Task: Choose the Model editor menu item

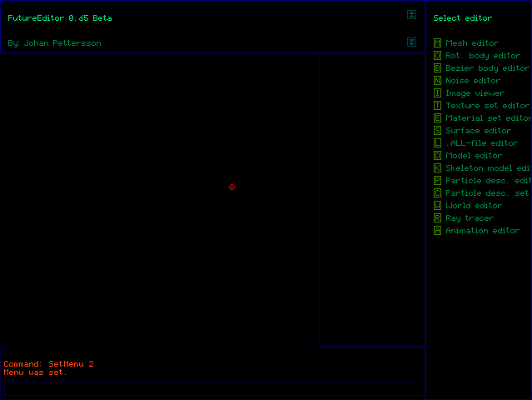Action: 474,156
